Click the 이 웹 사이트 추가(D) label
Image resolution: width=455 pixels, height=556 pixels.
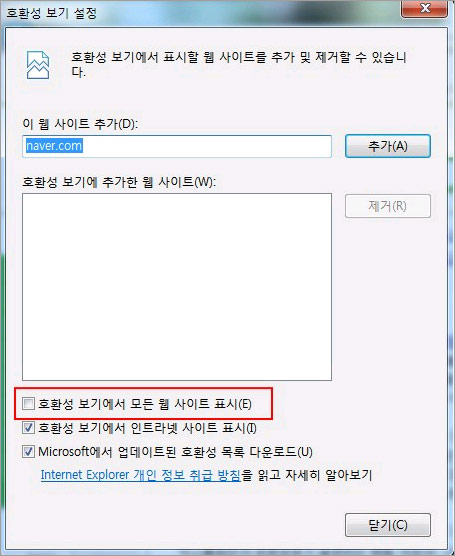[80, 124]
